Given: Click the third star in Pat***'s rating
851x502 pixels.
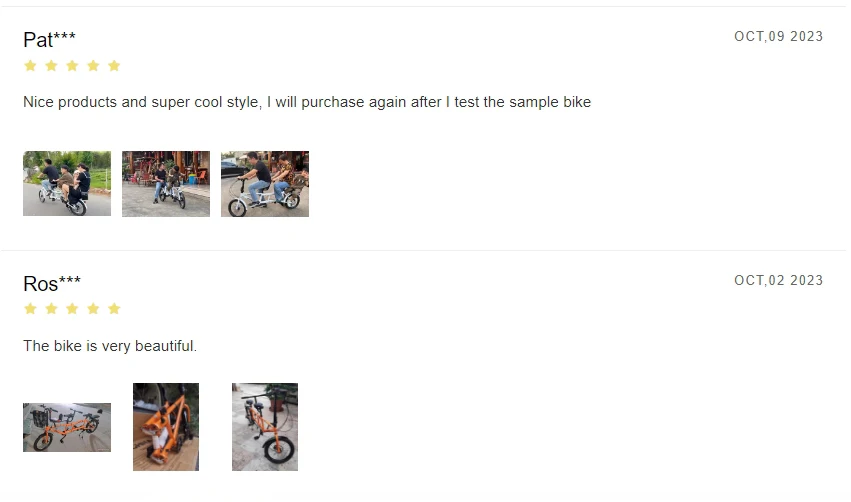Looking at the screenshot, I should pos(72,66).
